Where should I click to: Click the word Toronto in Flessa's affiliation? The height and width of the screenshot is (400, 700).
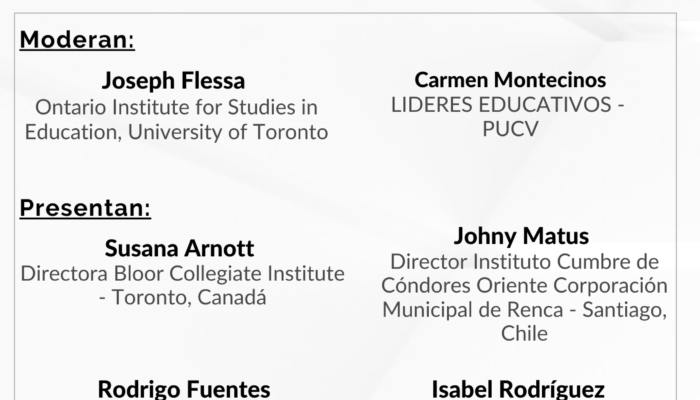point(291,132)
